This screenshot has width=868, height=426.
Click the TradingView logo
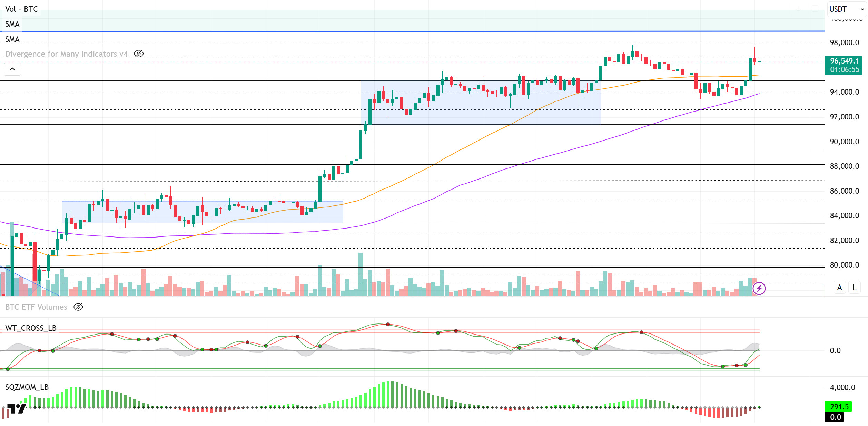[x=16, y=409]
